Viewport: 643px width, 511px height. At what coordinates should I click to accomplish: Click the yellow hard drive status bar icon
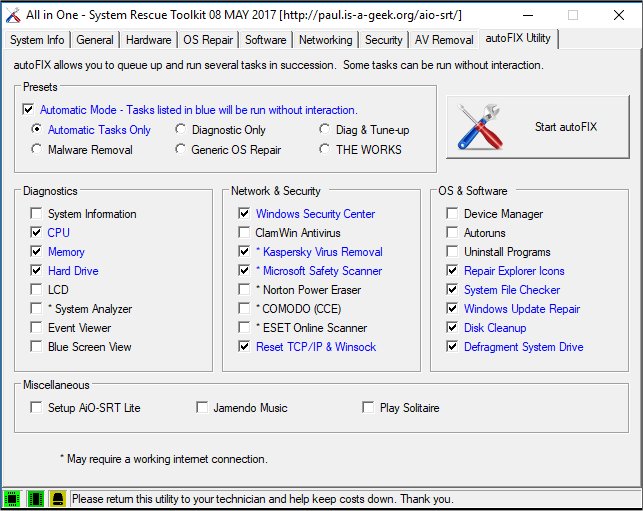tap(58, 498)
